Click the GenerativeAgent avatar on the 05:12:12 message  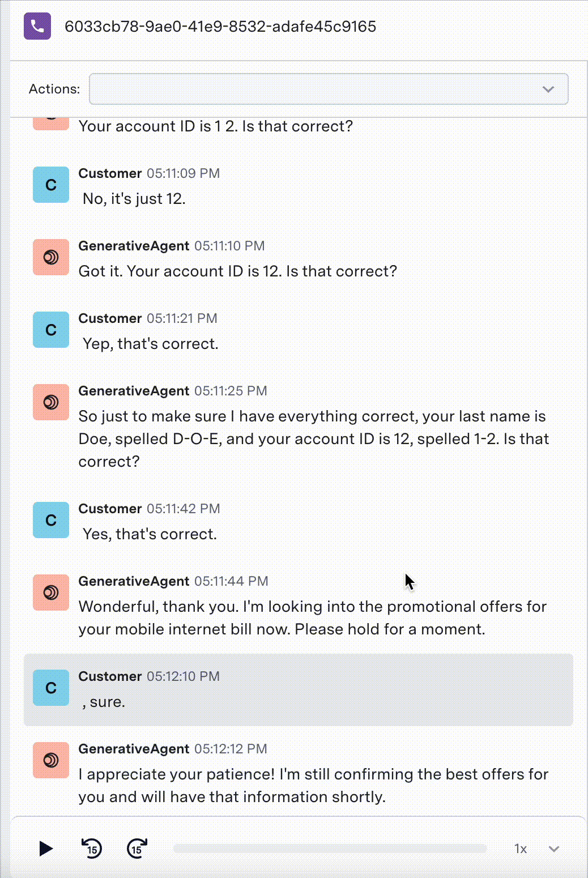click(x=50, y=760)
